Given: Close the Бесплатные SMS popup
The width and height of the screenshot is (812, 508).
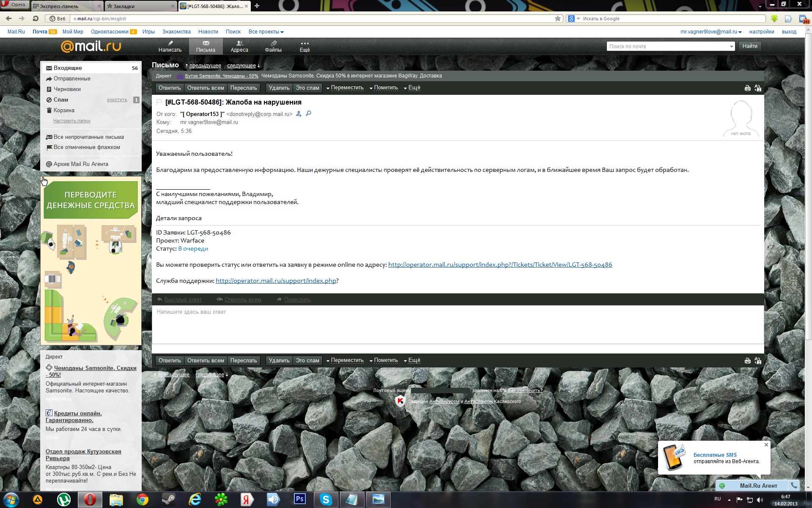Looking at the screenshot, I should (x=766, y=445).
